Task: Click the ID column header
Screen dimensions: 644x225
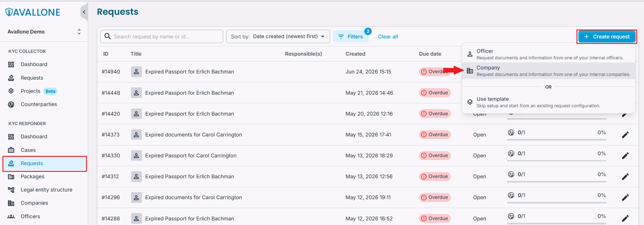Action: point(106,54)
